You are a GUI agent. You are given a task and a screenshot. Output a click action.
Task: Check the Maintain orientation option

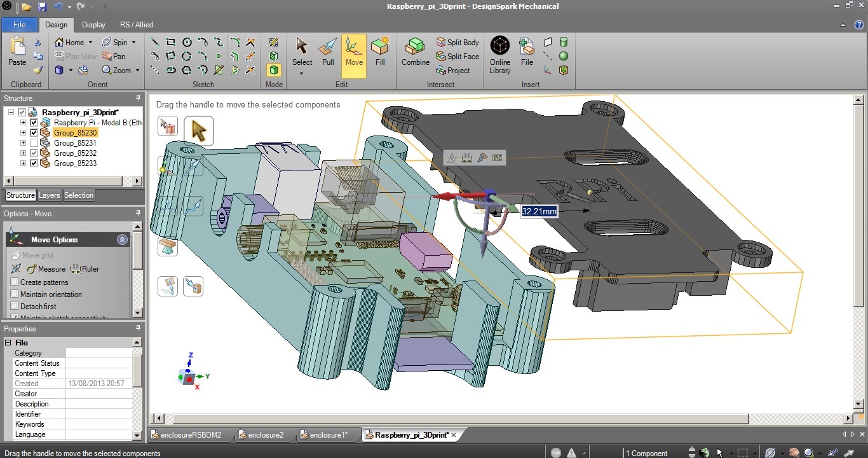click(x=15, y=295)
